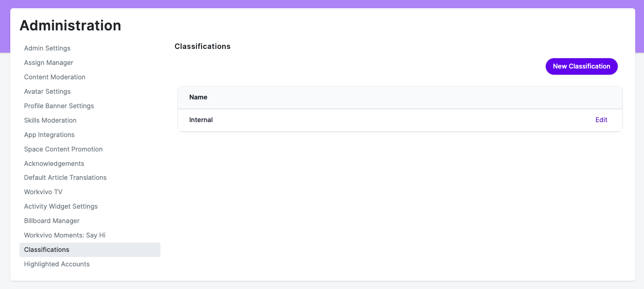Open Profile Banner Settings
This screenshot has width=644, height=289.
tap(59, 106)
